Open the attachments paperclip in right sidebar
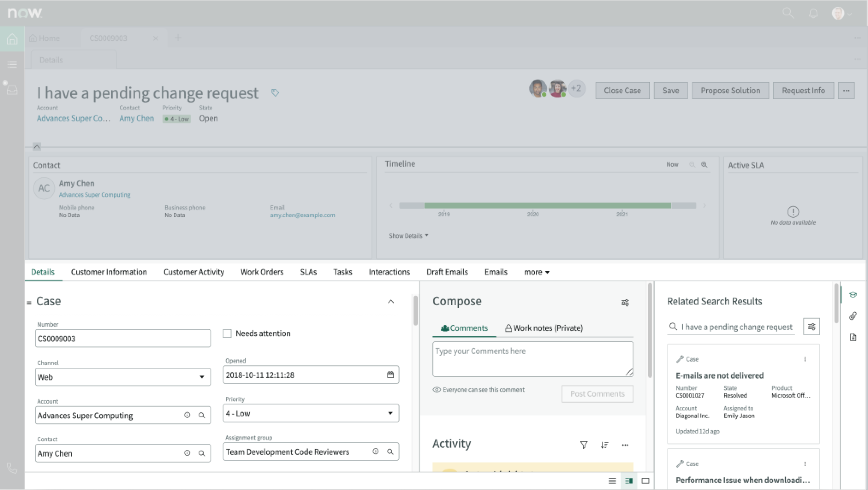Screen dimensions: 868x490 (x=853, y=316)
